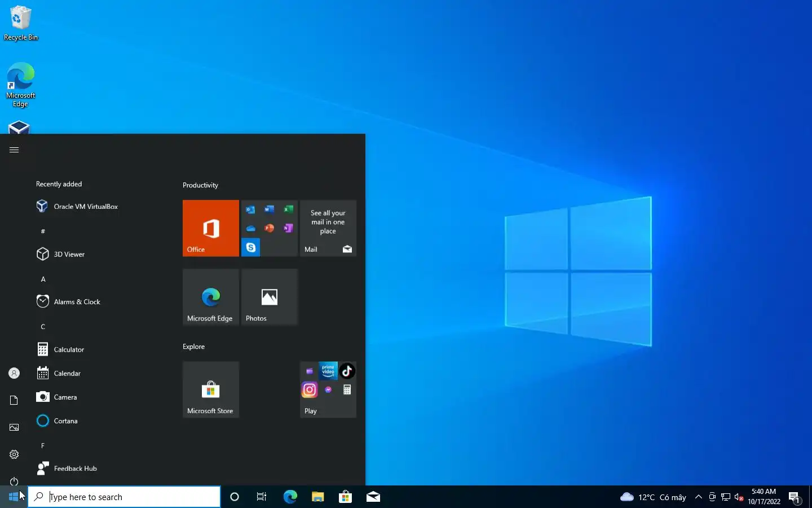Open Microsoft Store from taskbar
Image resolution: width=812 pixels, height=508 pixels.
tap(345, 497)
